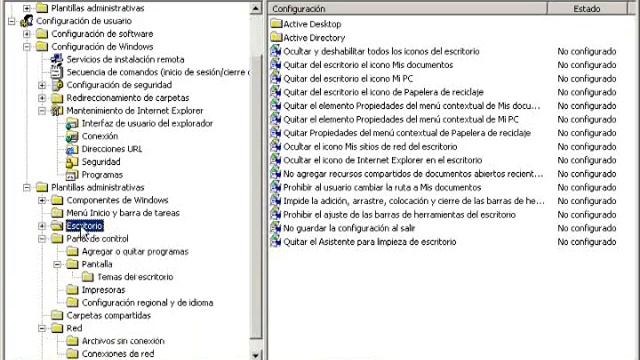Image resolution: width=640 pixels, height=360 pixels.
Task: Click the policy icon for No guardar la configuración al salir
Action: 276,228
